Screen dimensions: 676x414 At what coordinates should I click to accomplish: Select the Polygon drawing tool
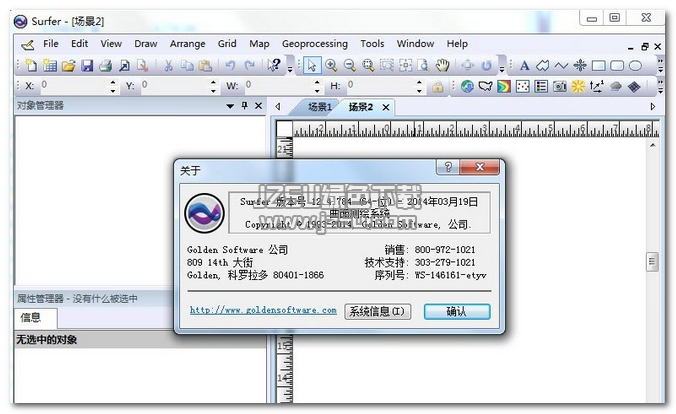(x=542, y=66)
